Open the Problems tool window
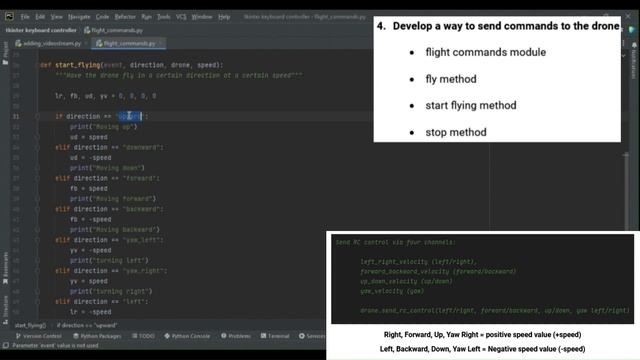The width and height of the screenshot is (640, 360). (x=236, y=336)
